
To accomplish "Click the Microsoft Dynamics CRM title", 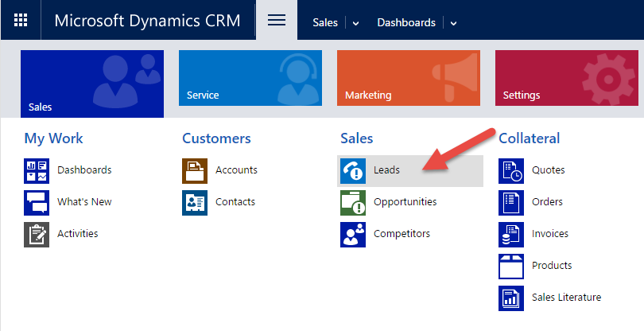I will (x=147, y=21).
